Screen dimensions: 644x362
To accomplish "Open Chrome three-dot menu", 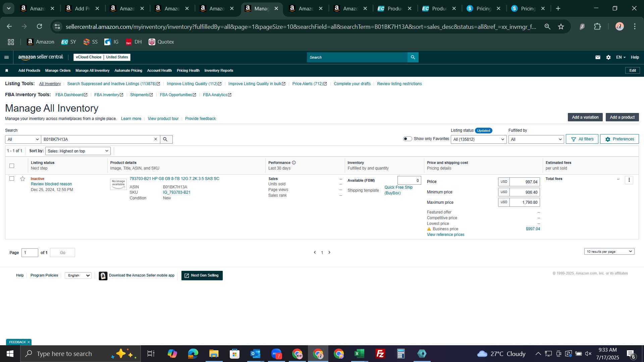I will tap(635, 26).
